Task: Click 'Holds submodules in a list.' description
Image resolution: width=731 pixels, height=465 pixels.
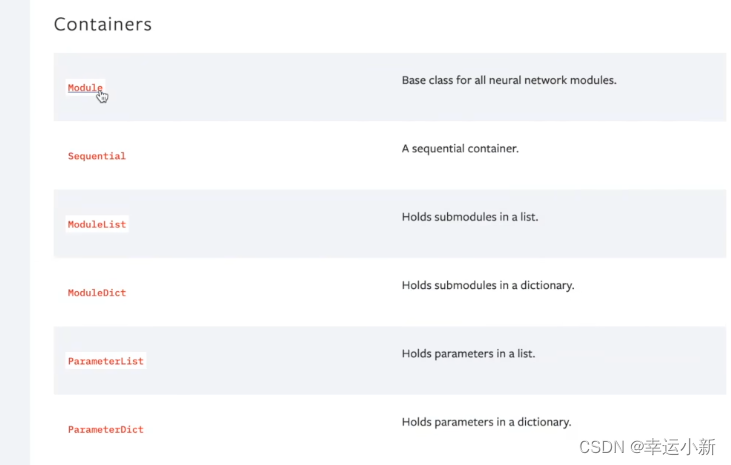Action: 469,216
